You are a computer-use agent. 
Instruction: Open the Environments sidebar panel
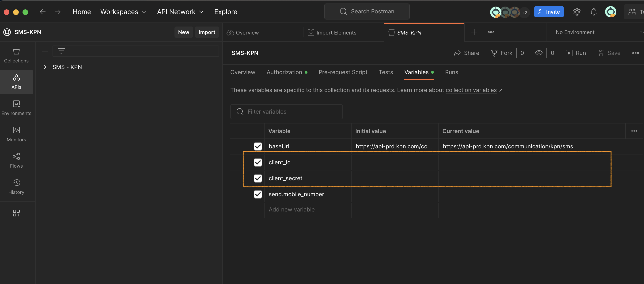coord(16,108)
